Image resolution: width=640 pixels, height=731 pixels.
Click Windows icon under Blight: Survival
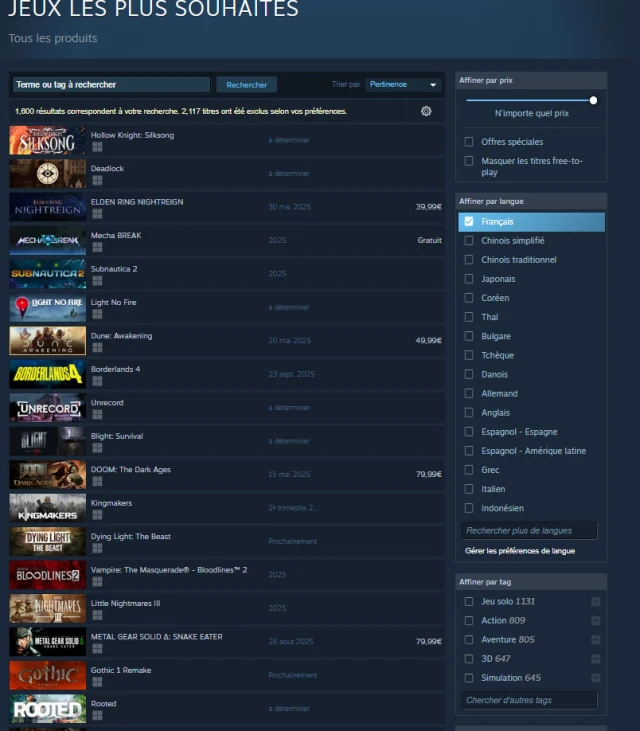pyautogui.click(x=97, y=448)
